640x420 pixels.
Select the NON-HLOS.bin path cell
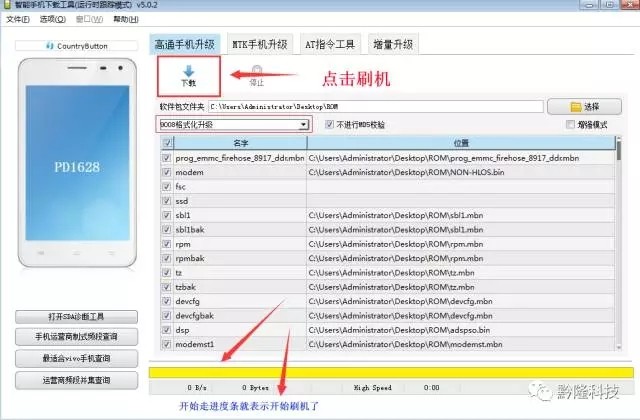click(x=461, y=172)
